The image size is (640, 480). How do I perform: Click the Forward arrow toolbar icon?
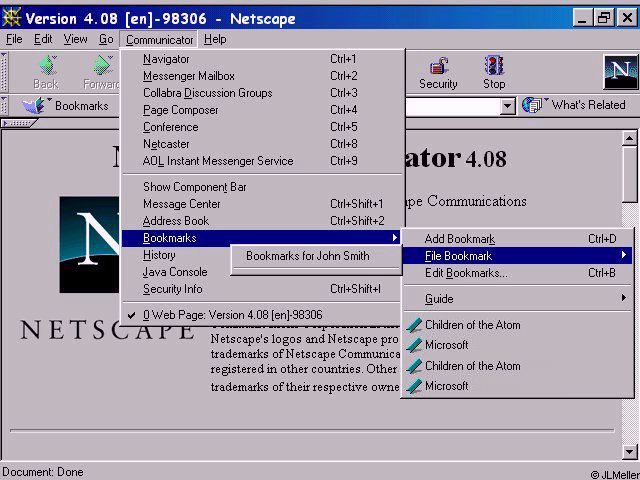(x=102, y=65)
